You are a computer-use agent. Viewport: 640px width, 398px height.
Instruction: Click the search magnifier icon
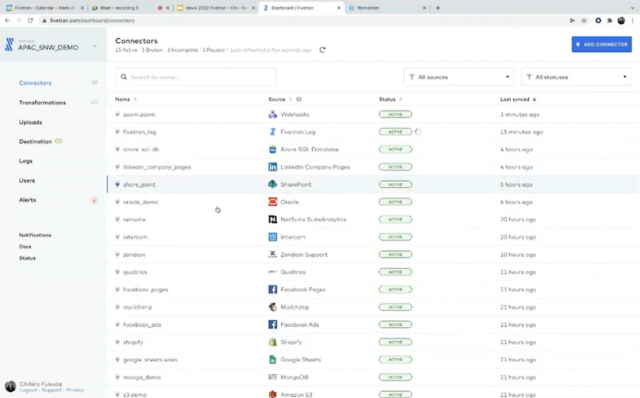(x=124, y=77)
